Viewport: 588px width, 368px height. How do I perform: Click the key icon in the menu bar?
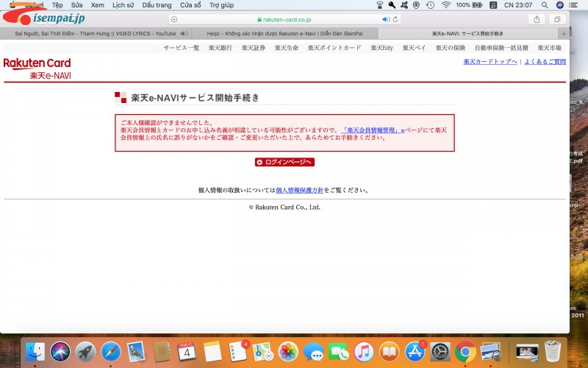[x=392, y=5]
